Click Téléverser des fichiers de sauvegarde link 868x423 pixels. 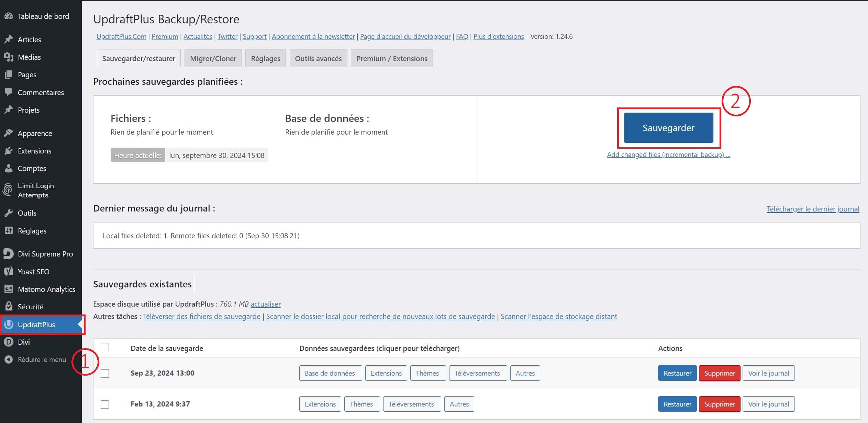pyautogui.click(x=202, y=316)
